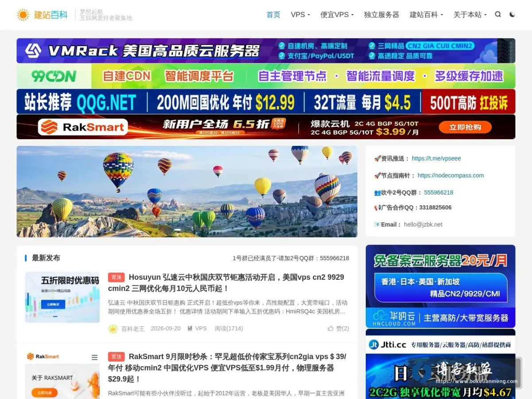Screen dimensions: 532x399
Task: Click the envelope icon beside Email
Action: tap(377, 224)
